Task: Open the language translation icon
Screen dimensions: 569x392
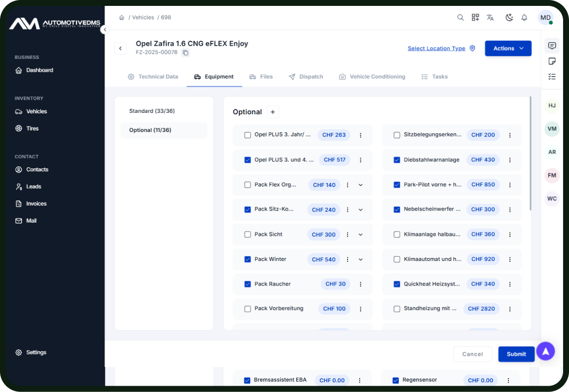Action: point(490,18)
